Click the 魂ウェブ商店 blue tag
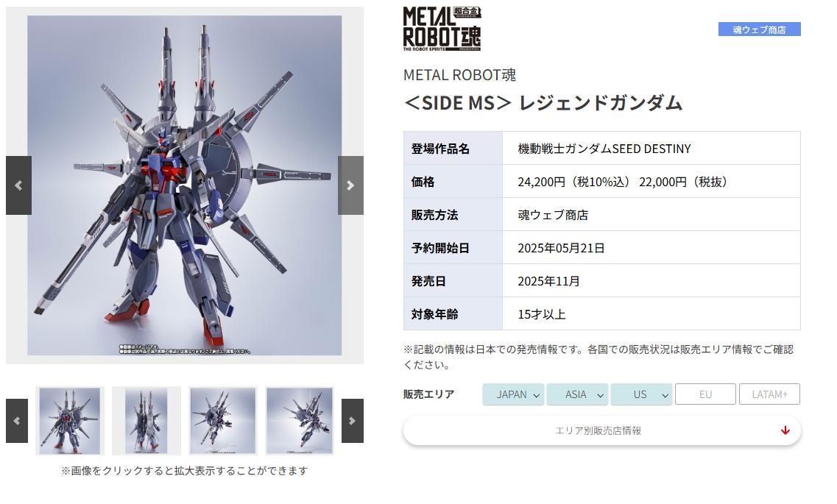Image resolution: width=837 pixels, height=504 pixels. (x=759, y=29)
